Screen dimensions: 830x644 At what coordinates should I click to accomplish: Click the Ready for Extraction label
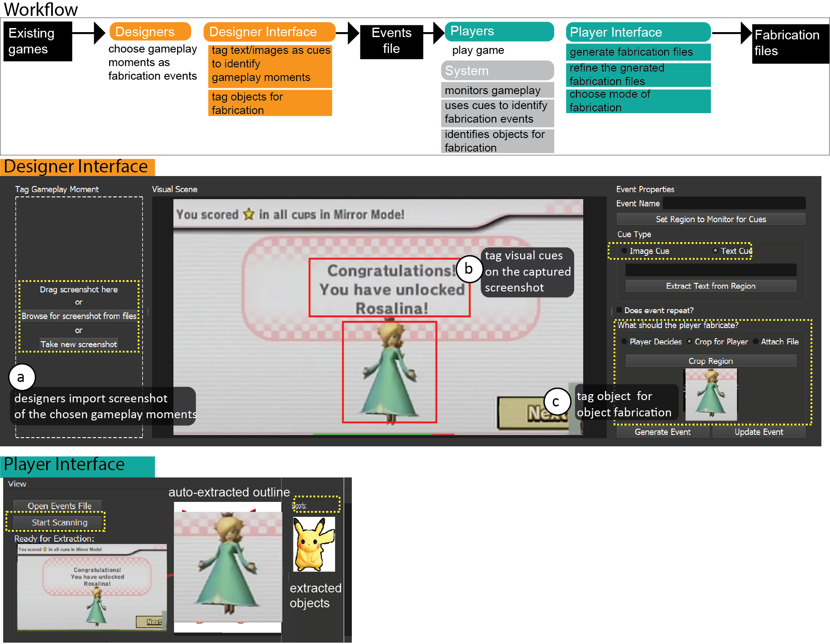pos(54,539)
